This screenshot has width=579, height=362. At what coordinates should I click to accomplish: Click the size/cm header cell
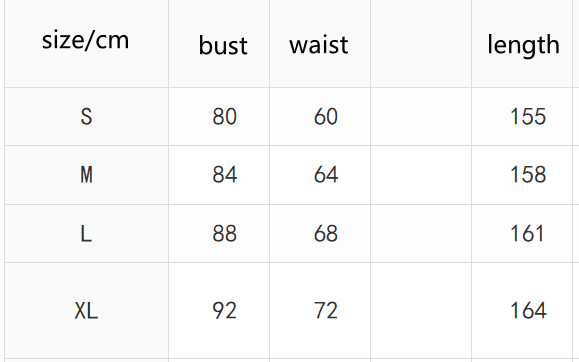86,43
